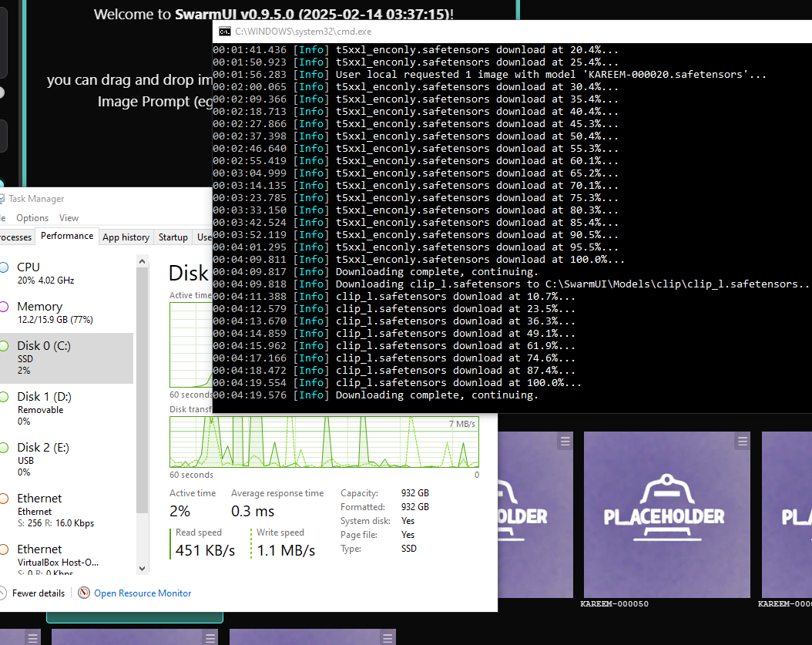Click the cmd line mentioning KAREEM-000020.safetensors
812x645 pixels.
point(489,75)
